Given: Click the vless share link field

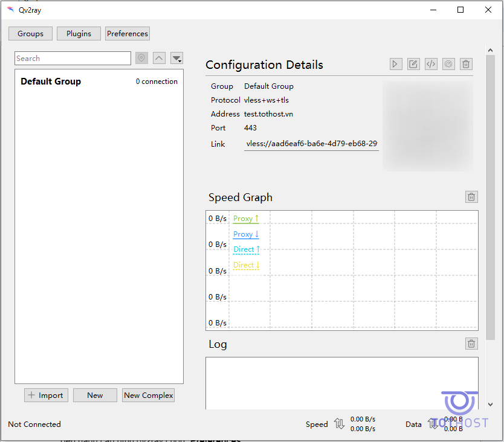Looking at the screenshot, I should 311,144.
